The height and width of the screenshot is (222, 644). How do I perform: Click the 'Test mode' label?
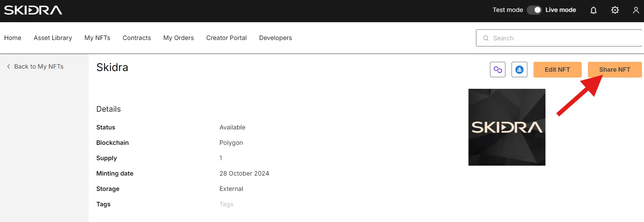(508, 10)
